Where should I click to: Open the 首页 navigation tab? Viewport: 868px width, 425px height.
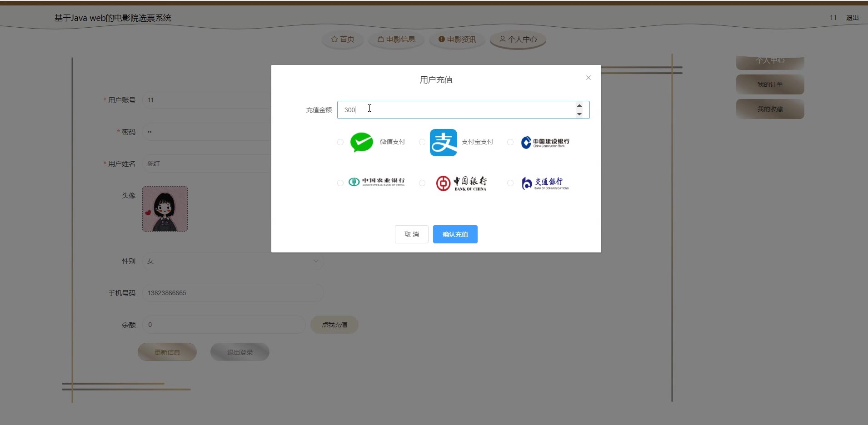[343, 40]
